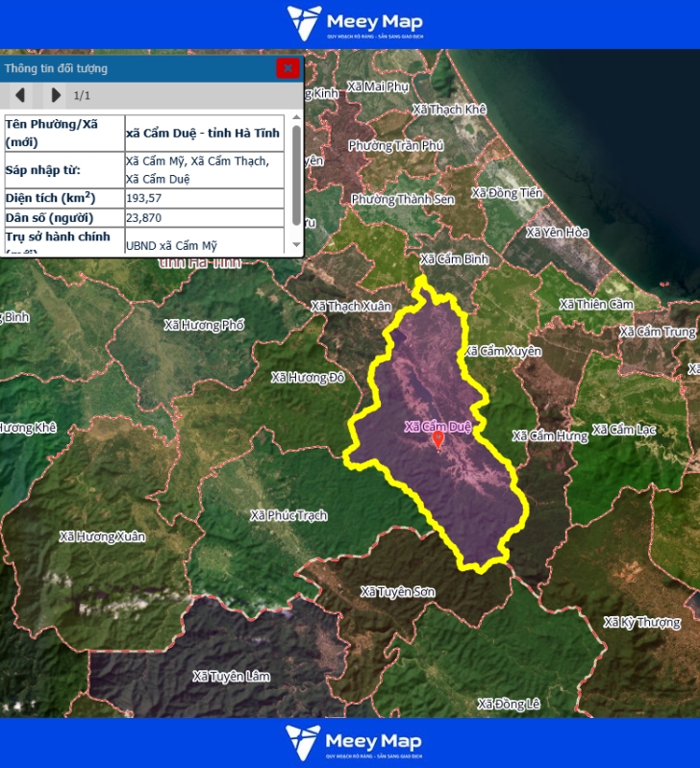
Task: Click Xã Phúc Trạch map label
Action: pos(288,516)
